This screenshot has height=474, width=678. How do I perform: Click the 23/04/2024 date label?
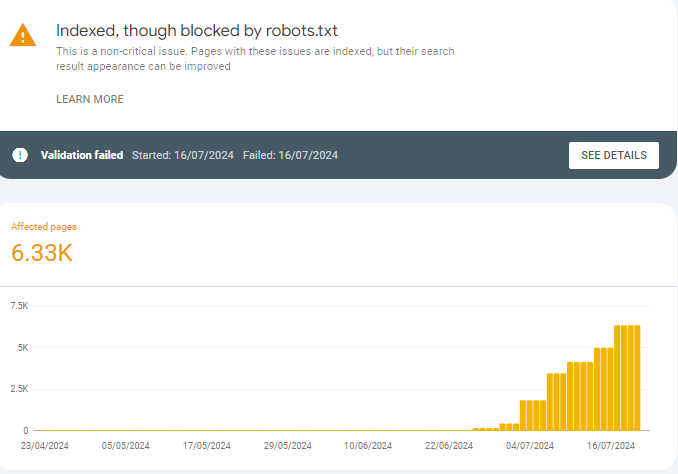[45, 445]
